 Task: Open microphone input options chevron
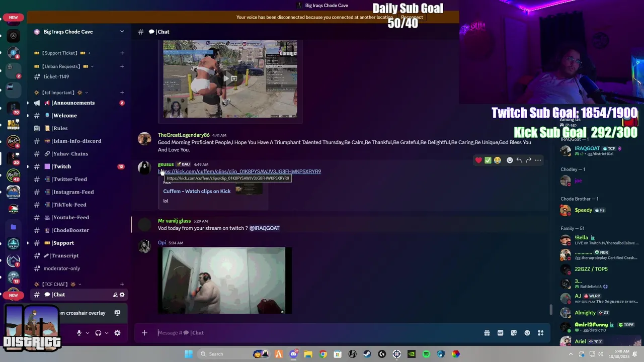[x=88, y=333]
